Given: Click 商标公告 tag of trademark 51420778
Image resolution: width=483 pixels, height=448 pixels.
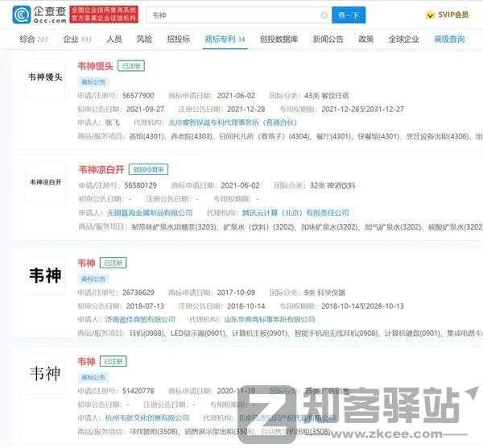Looking at the screenshot, I should pos(93,377).
